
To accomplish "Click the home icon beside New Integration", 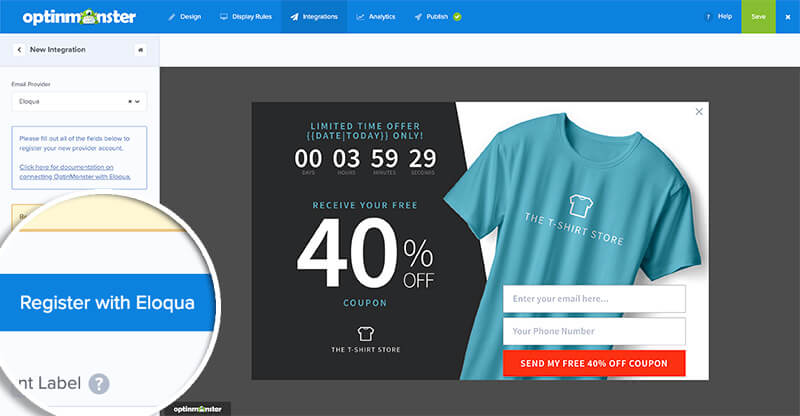I will pyautogui.click(x=140, y=50).
